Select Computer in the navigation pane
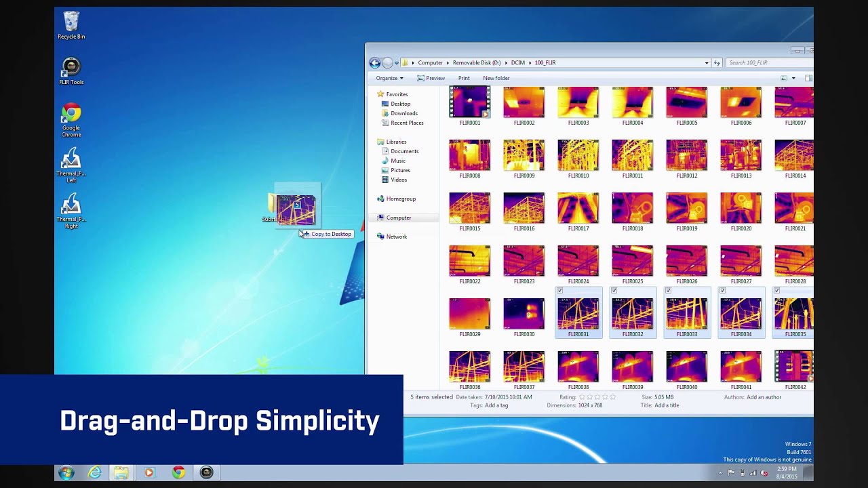Screen dimensions: 868x488 click(404, 218)
